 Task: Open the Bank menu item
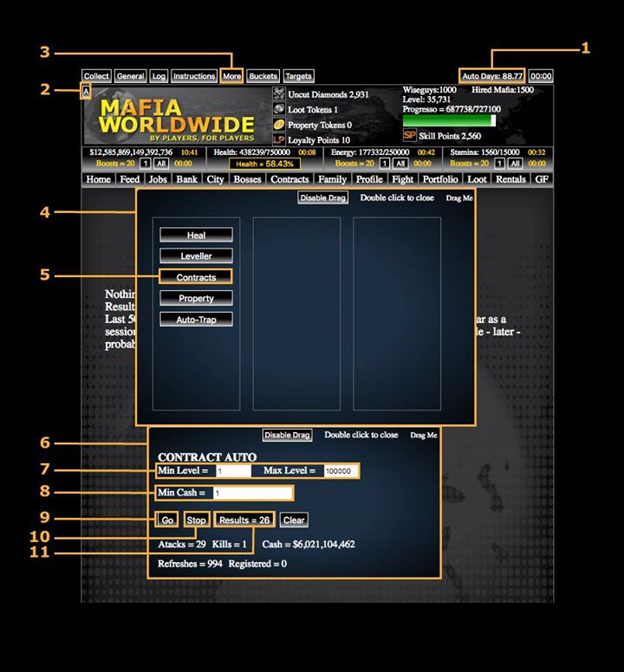[x=187, y=179]
